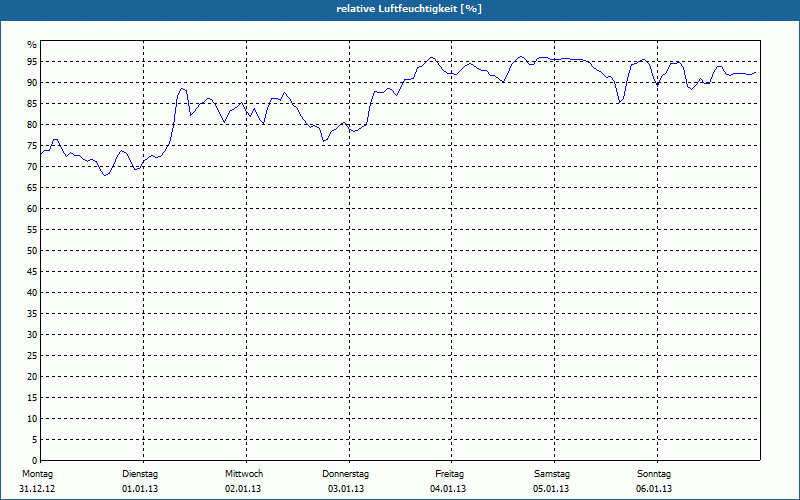800x500 pixels.
Task: Click the 30 y-axis value
Action: coord(32,335)
